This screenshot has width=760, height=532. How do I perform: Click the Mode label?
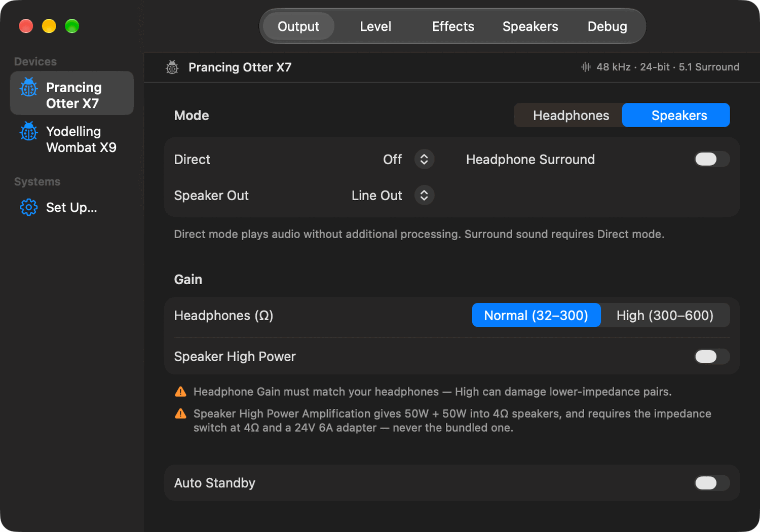[x=192, y=116]
